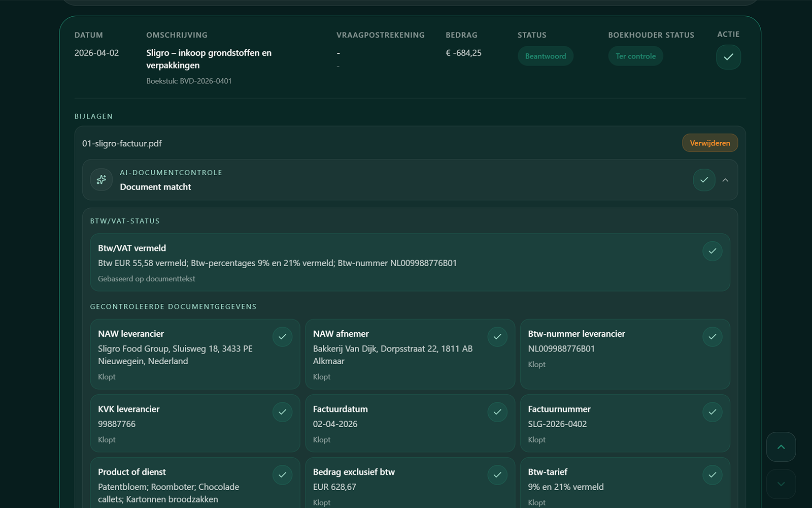Click the Beantwoord status badge
The image size is (812, 508).
(546, 56)
